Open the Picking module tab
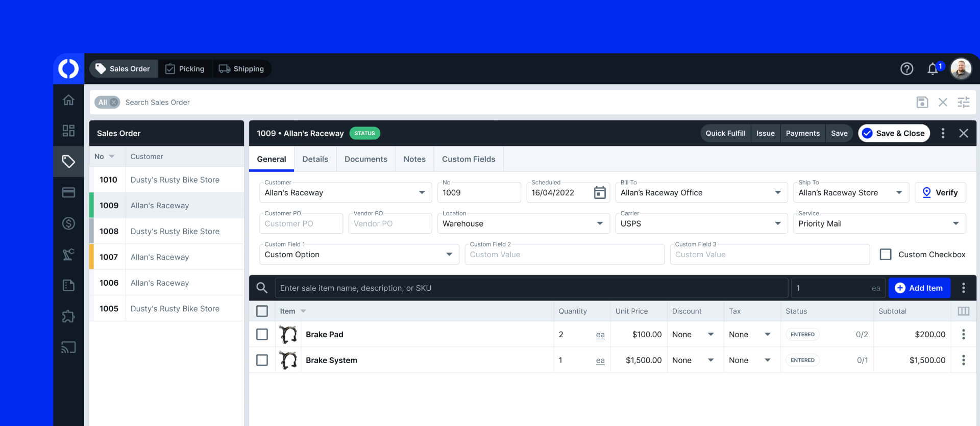The image size is (980, 426). pyautogui.click(x=185, y=69)
